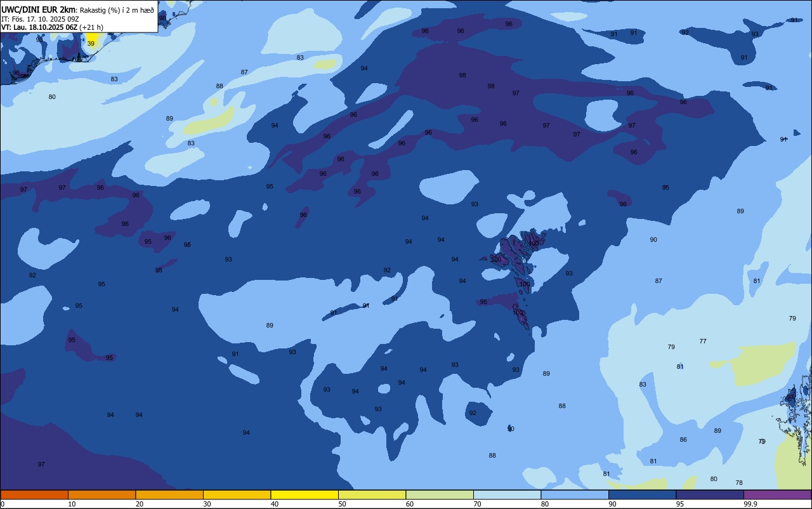The height and width of the screenshot is (509, 812).
Task: Click the 20–30 amber legend swatch
Action: [169, 494]
